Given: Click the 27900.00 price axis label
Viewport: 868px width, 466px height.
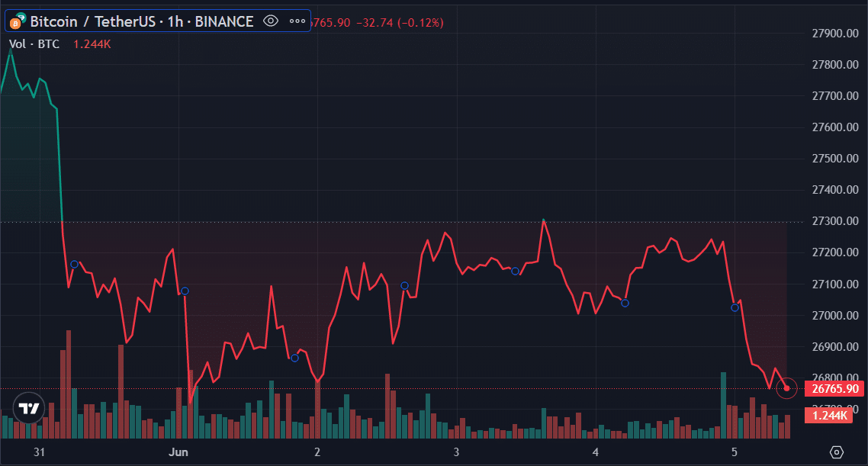Looking at the screenshot, I should click(834, 34).
